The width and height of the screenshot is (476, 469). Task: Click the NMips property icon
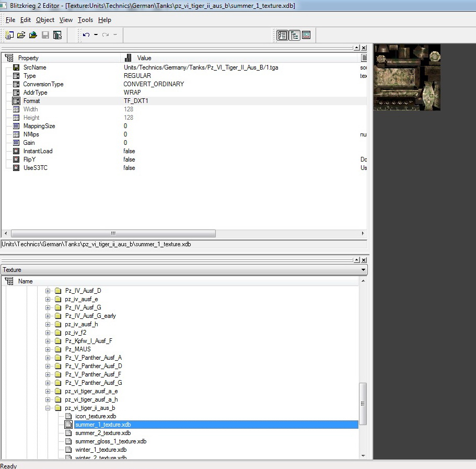[x=16, y=134]
